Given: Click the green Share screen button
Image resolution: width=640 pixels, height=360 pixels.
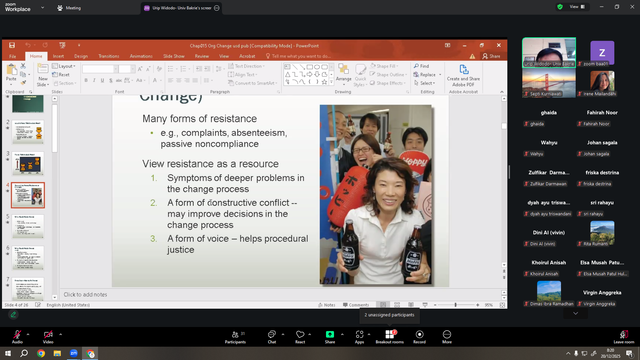Looking at the screenshot, I should (330, 334).
